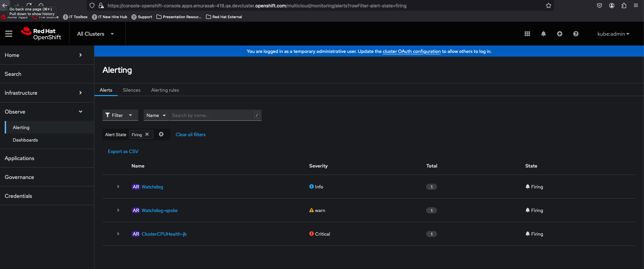The height and width of the screenshot is (269, 644).
Task: Collapse the Observe navigation section
Action: pyautogui.click(x=47, y=112)
